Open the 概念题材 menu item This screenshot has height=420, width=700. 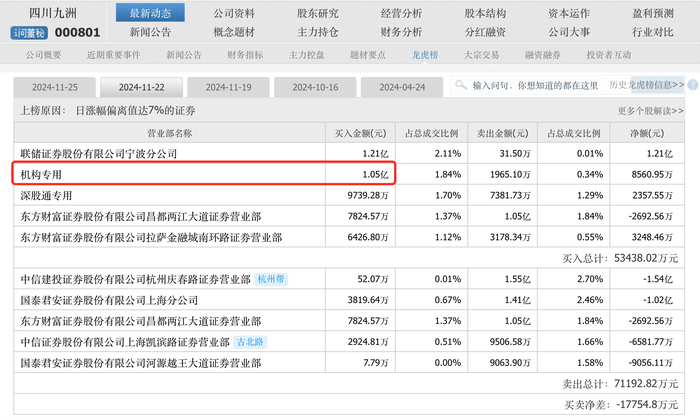[x=234, y=32]
